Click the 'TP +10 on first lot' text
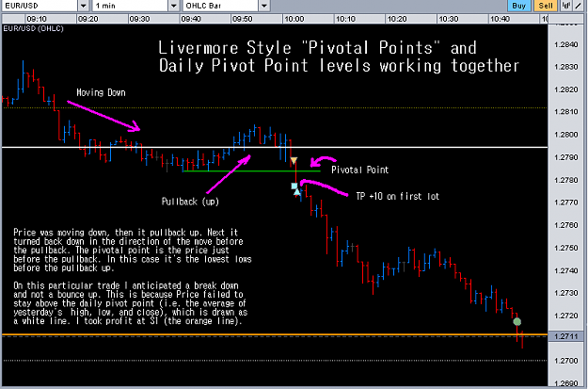588x389 pixels. tap(398, 196)
